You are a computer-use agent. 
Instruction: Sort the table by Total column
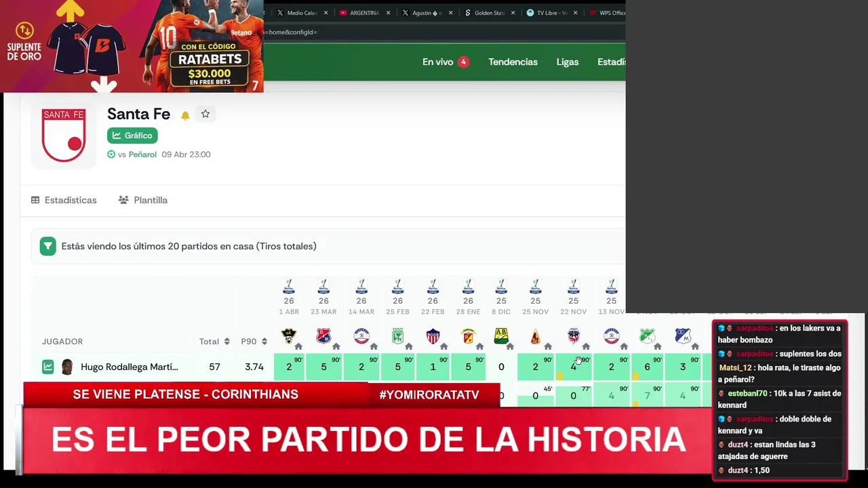pyautogui.click(x=214, y=342)
